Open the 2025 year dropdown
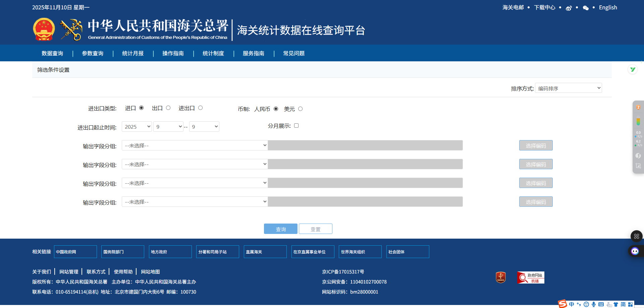The height and width of the screenshot is (308, 644). click(137, 126)
